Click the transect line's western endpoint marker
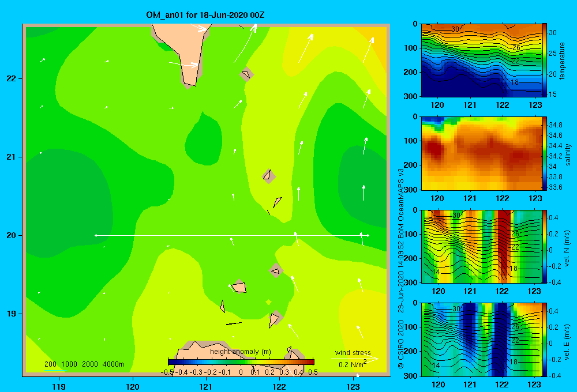577x392 pixels. (x=96, y=235)
